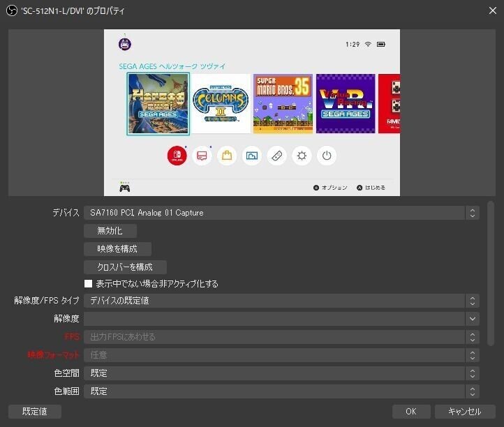Open the 解像度/FPS タイプ dropdown
Image resolution: width=504 pixels, height=427 pixels.
[x=281, y=301]
